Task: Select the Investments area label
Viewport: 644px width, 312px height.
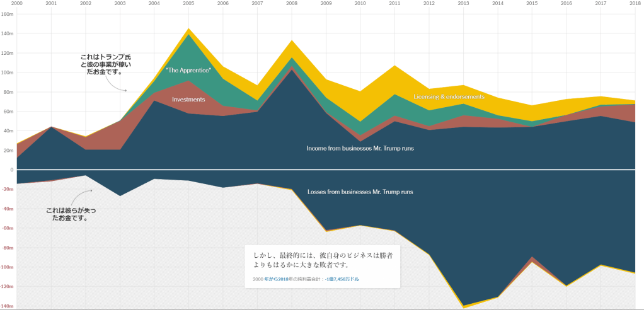Action: pos(188,100)
